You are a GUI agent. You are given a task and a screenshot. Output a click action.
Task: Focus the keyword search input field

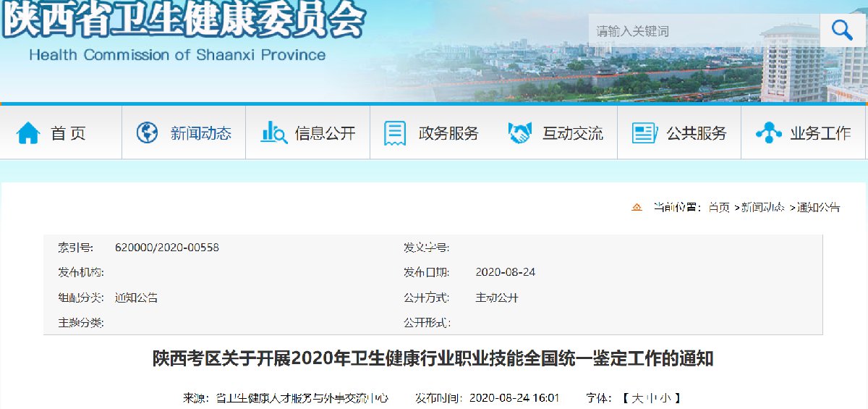705,30
